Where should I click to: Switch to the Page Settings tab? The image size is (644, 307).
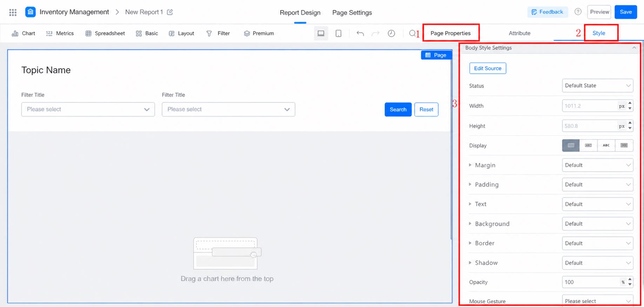(x=352, y=13)
